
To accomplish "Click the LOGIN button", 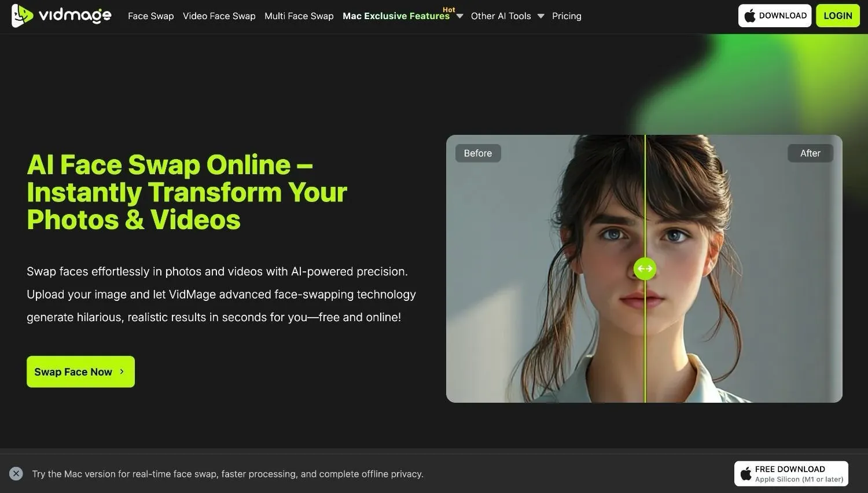I will [x=838, y=16].
